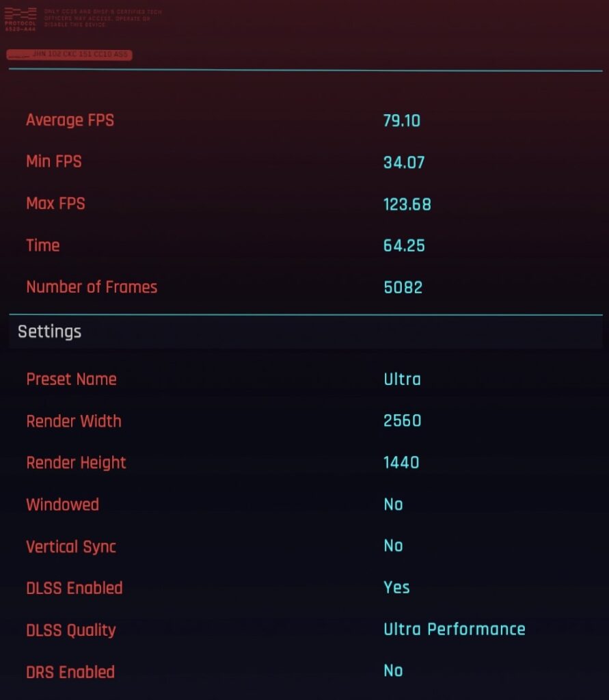Select the Min FPS row label
The width and height of the screenshot is (609, 700).
pyautogui.click(x=53, y=162)
